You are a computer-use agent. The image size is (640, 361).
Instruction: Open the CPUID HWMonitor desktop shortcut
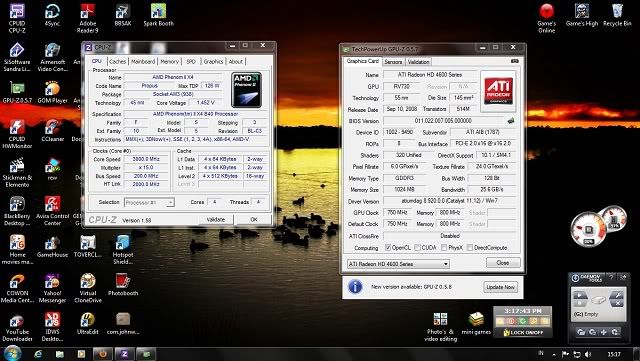[17, 134]
